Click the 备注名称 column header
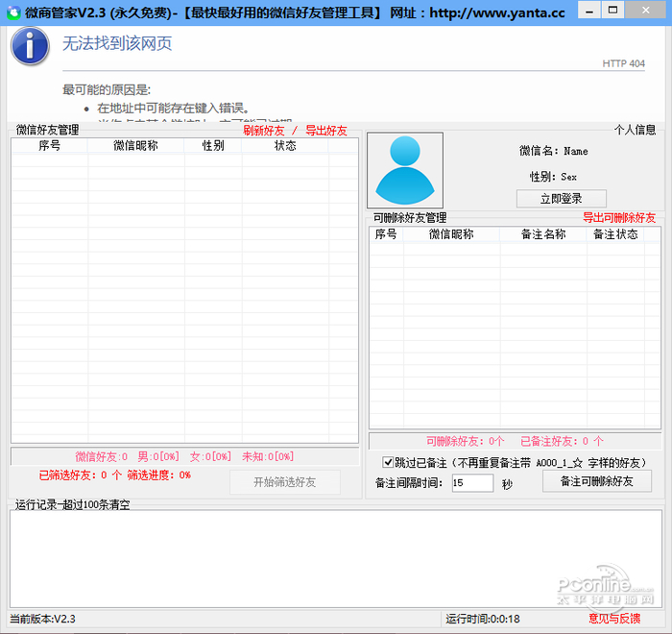Screen dimensions: 672x634 (543, 234)
